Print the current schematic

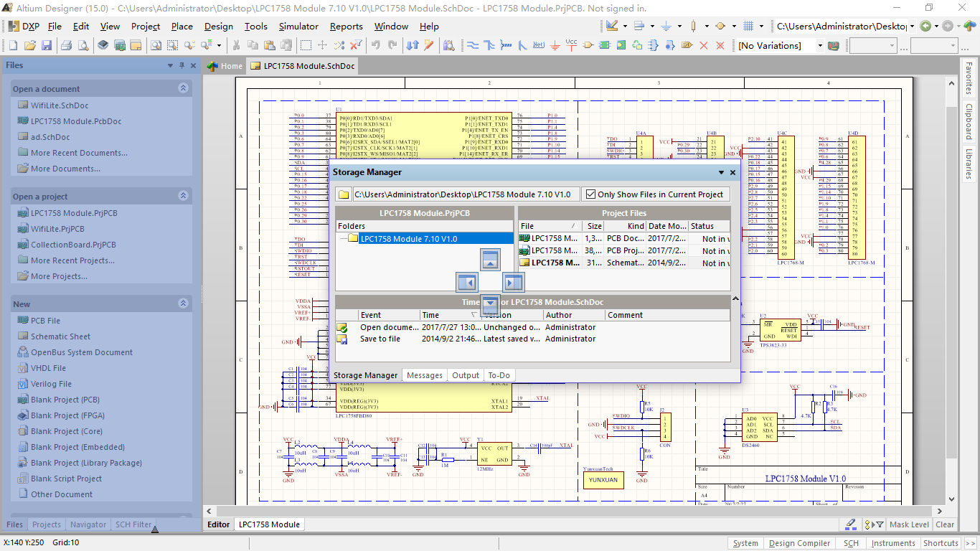(66, 45)
